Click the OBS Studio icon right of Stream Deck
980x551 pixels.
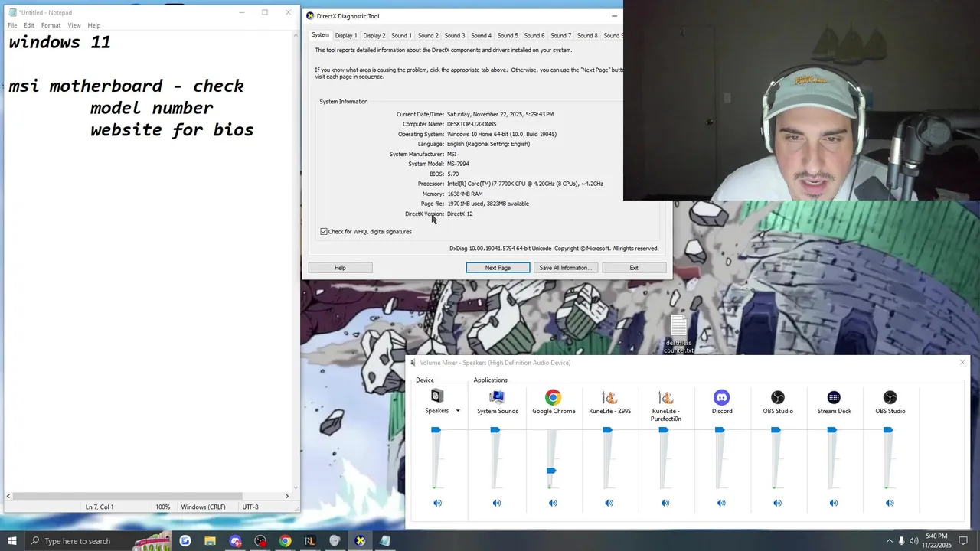point(890,397)
